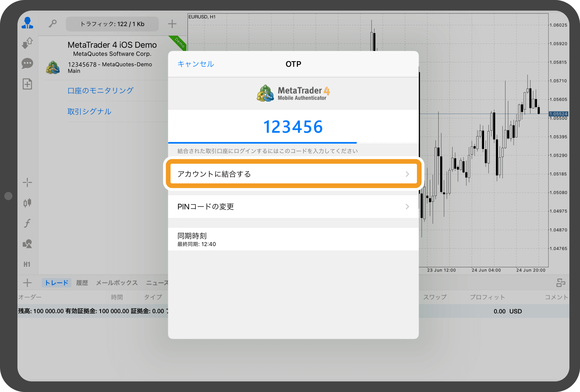Click the MetaTrader 4 Mobile Authenticator logo
The height and width of the screenshot is (392, 580).
click(293, 93)
